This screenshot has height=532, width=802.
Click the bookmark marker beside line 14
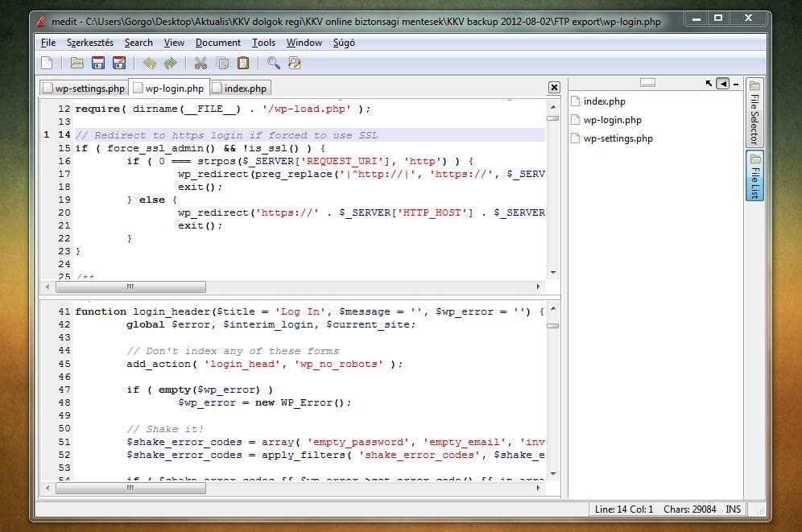pos(47,134)
